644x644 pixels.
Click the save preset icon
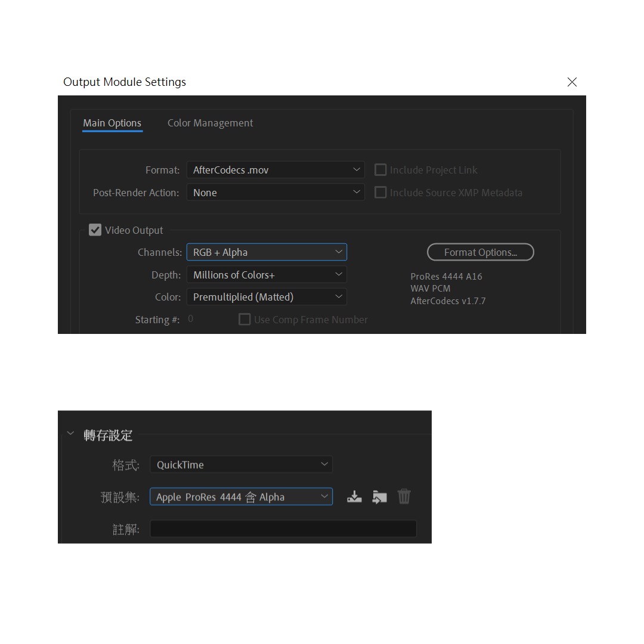pyautogui.click(x=354, y=497)
